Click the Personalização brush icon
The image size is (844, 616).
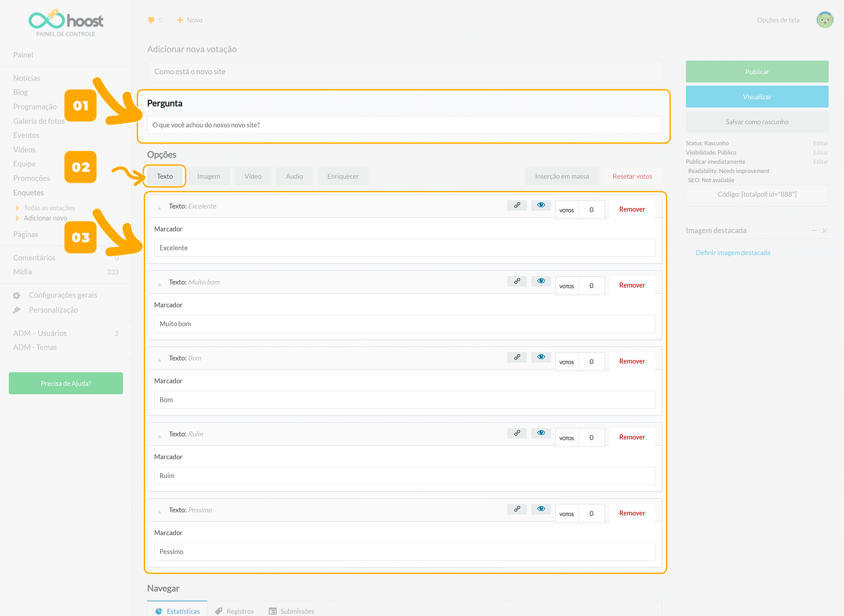click(17, 310)
